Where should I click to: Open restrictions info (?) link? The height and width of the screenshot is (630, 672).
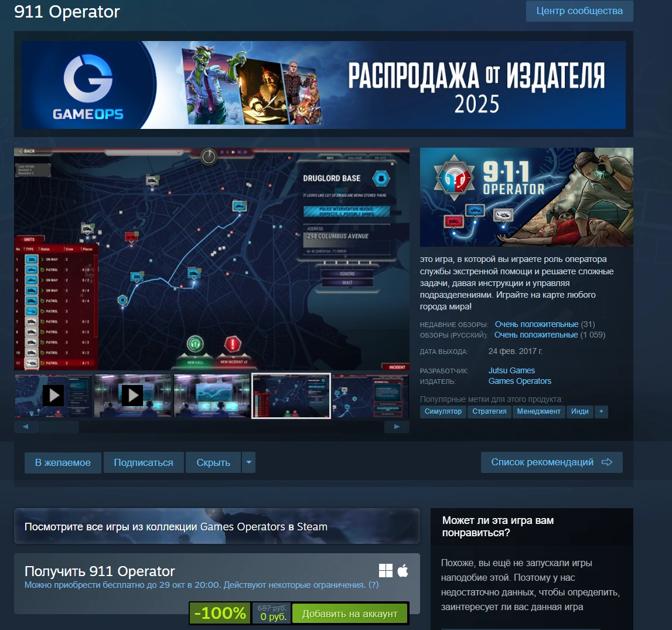[x=373, y=585]
